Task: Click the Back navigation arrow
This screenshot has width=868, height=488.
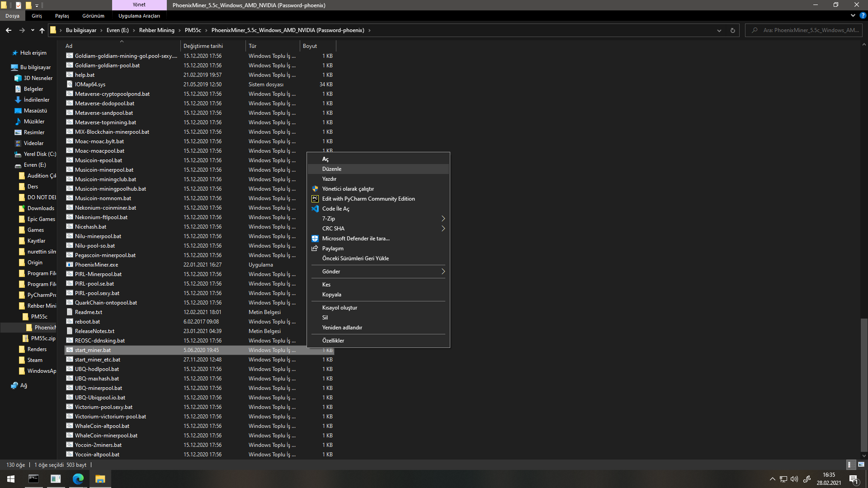Action: tap(9, 30)
